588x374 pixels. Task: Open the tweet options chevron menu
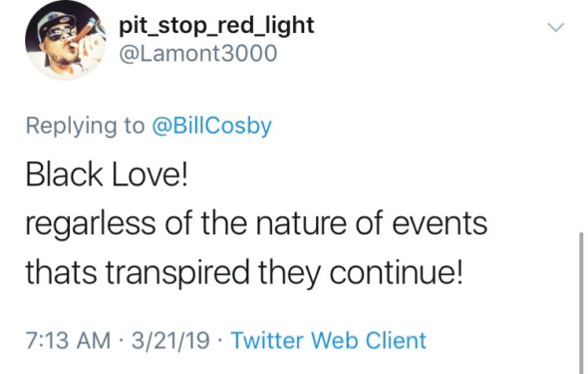[555, 27]
